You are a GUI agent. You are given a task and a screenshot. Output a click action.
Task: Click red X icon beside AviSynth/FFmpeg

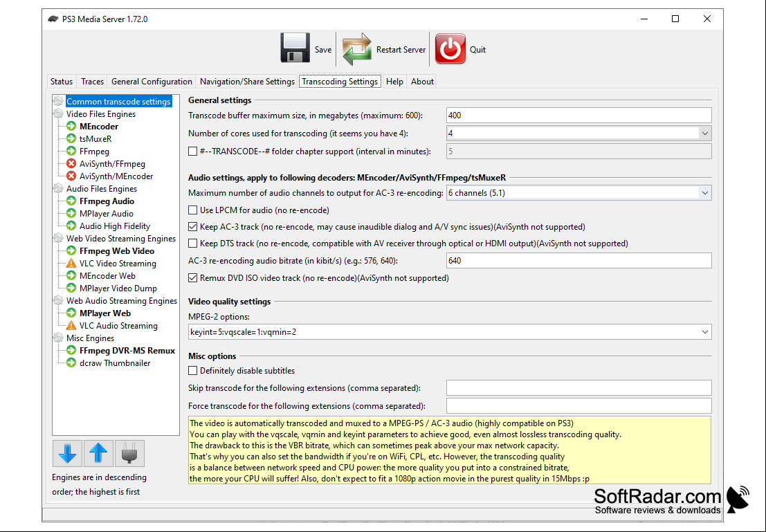[71, 164]
